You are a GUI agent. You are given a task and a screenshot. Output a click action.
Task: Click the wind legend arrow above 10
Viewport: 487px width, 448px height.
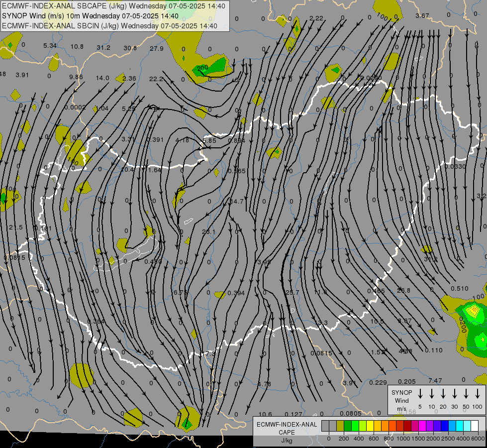pos(431,394)
